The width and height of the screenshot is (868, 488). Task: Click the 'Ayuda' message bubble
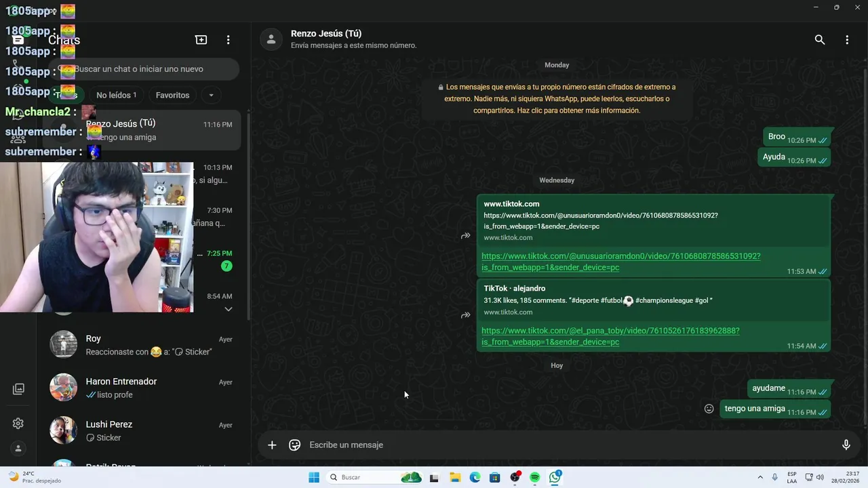coord(795,157)
